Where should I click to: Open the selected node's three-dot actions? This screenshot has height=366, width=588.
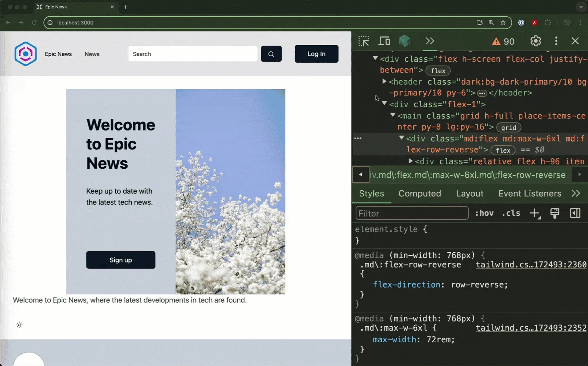tap(358, 139)
